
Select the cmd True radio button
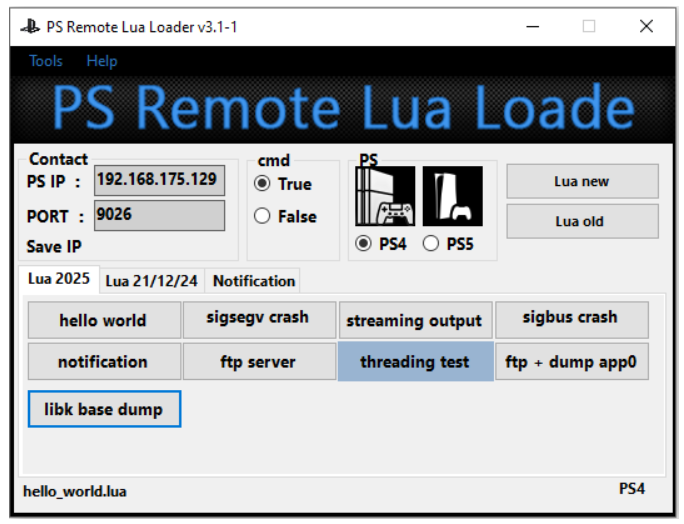[x=262, y=184]
